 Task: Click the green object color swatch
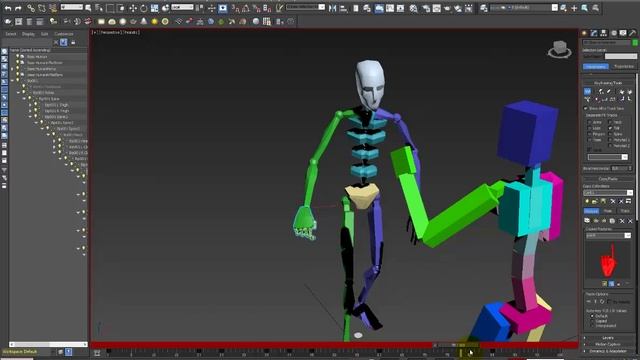[635, 42]
